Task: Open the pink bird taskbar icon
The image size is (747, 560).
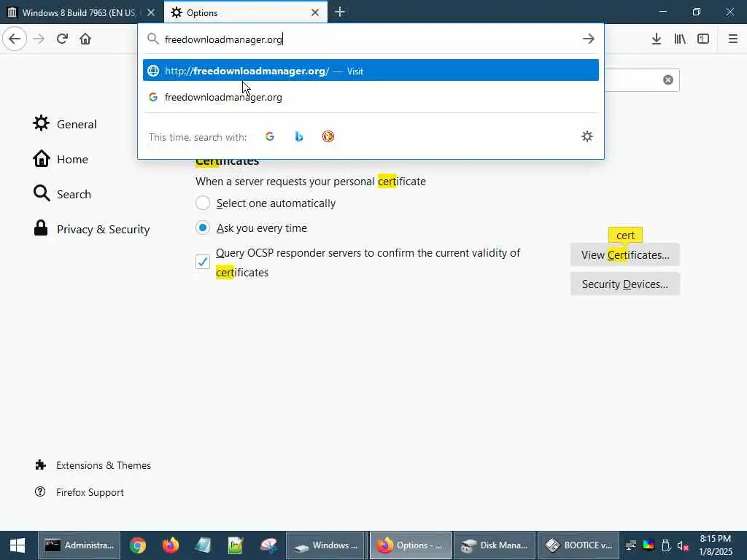Action: tap(268, 545)
